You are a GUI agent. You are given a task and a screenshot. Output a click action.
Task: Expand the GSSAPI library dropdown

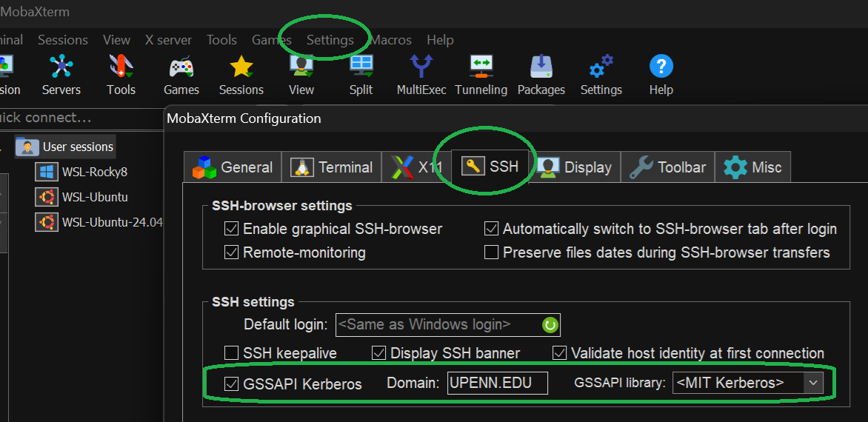click(813, 383)
